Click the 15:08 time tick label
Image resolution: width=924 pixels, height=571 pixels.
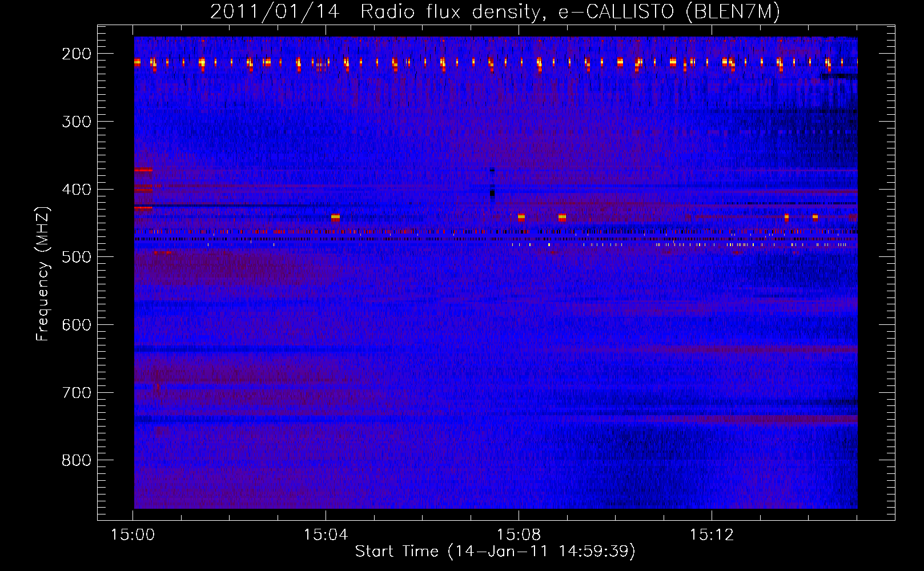tap(519, 535)
